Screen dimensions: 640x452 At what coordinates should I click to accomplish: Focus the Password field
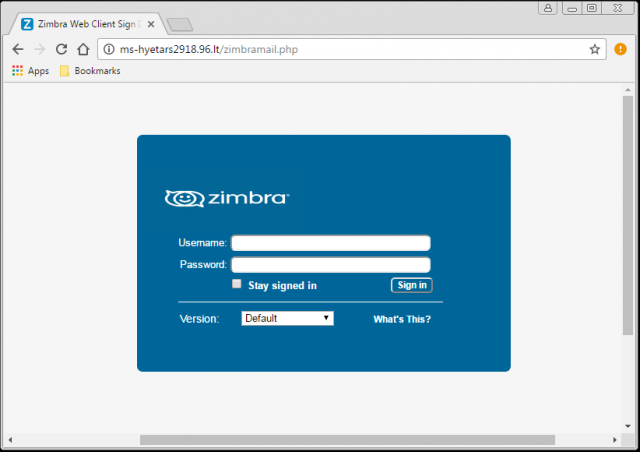click(331, 265)
